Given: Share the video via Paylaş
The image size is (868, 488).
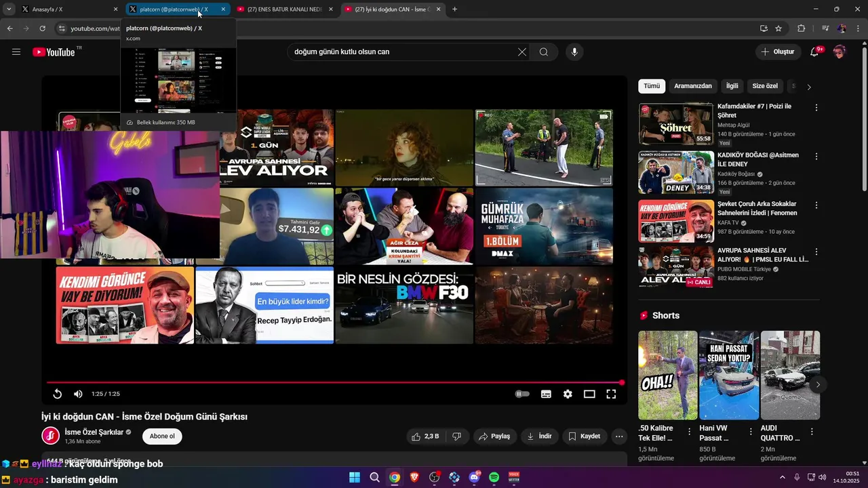Looking at the screenshot, I should (x=494, y=436).
